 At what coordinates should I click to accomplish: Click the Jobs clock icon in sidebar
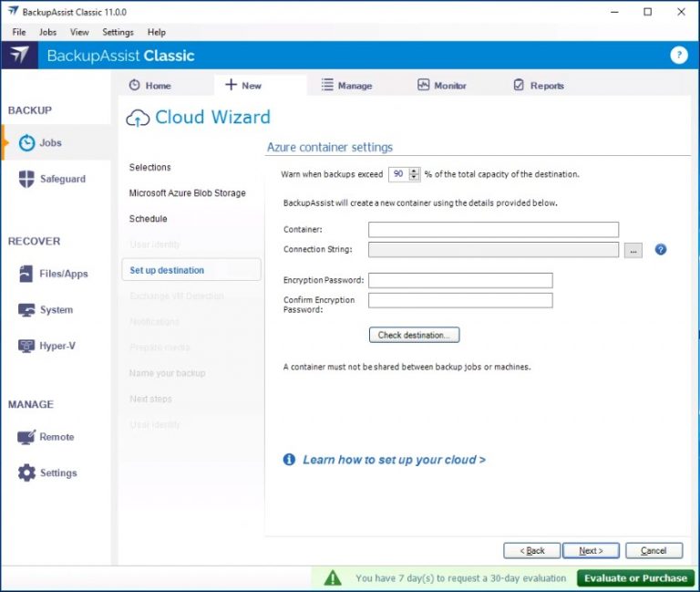(x=27, y=143)
